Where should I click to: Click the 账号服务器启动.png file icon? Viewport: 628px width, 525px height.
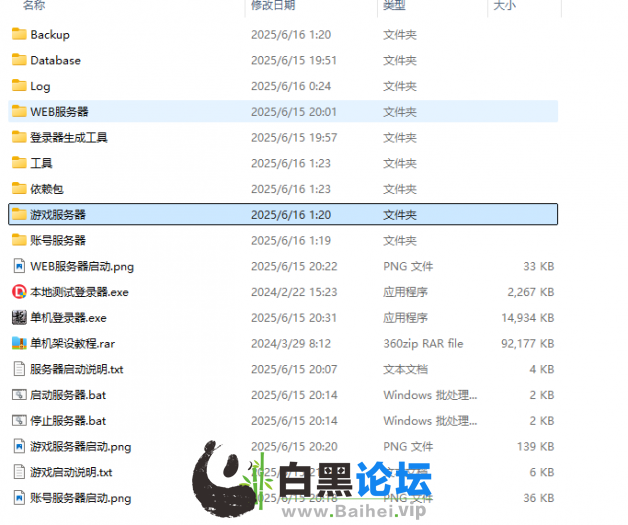click(19, 498)
